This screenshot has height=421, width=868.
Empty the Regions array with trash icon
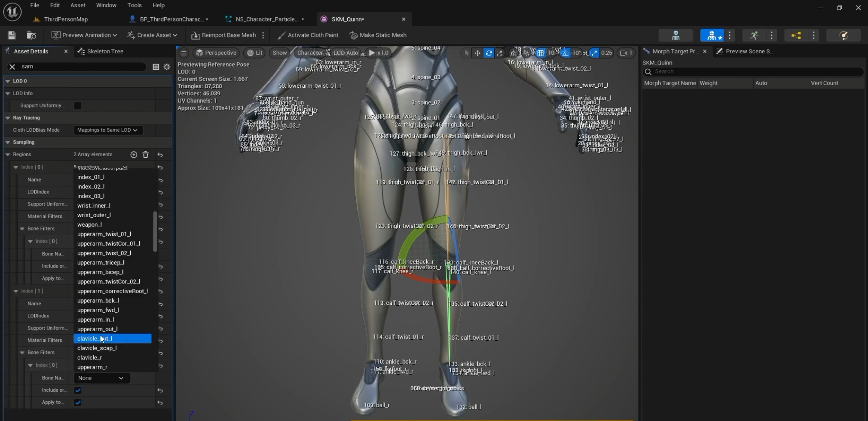[146, 154]
